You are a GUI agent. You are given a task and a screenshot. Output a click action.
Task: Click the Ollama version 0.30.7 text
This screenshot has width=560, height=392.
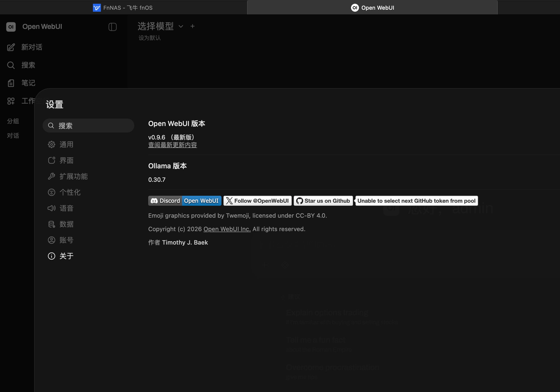[157, 180]
